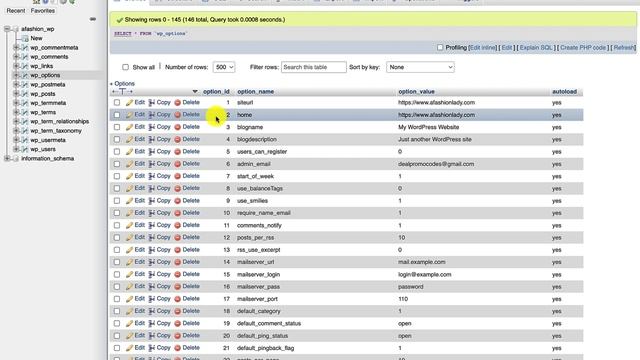Click Edit pencil icon for mailserver_pass row

click(x=129, y=287)
